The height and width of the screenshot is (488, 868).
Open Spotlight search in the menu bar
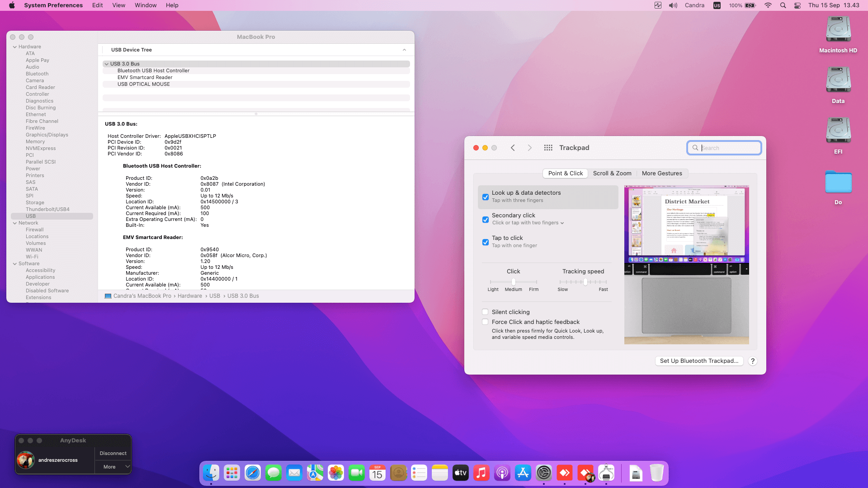pyautogui.click(x=783, y=5)
